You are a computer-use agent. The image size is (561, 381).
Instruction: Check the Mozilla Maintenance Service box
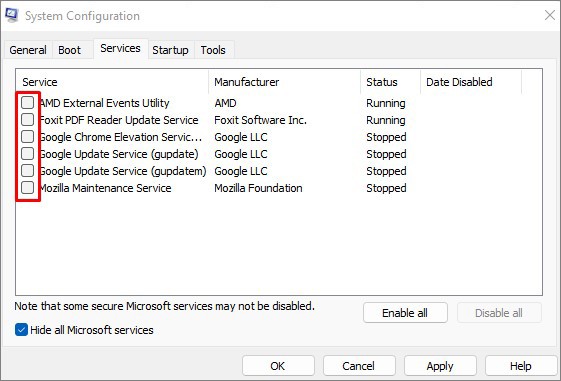[27, 187]
